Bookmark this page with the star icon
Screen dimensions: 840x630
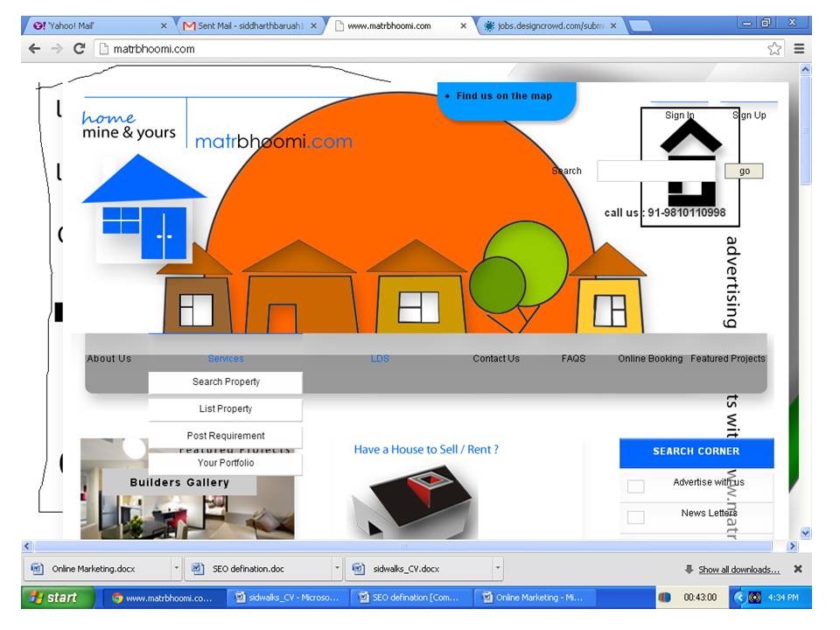pyautogui.click(x=774, y=49)
